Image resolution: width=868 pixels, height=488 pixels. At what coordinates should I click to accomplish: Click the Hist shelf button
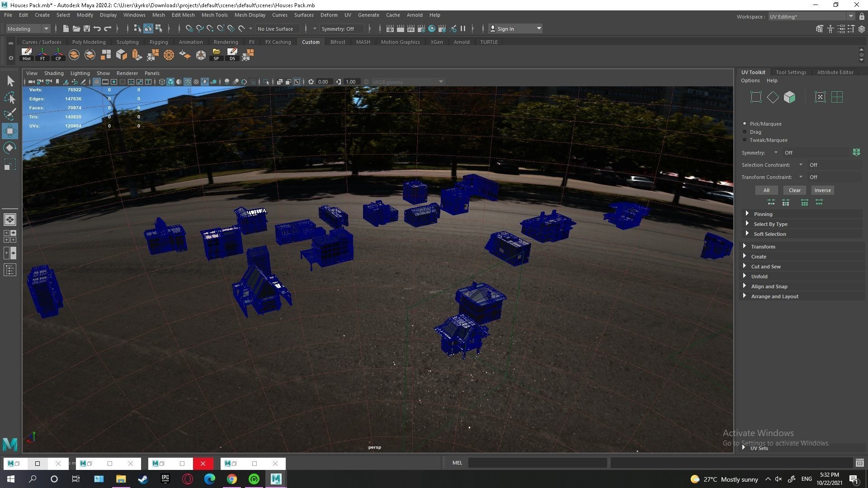(27, 54)
